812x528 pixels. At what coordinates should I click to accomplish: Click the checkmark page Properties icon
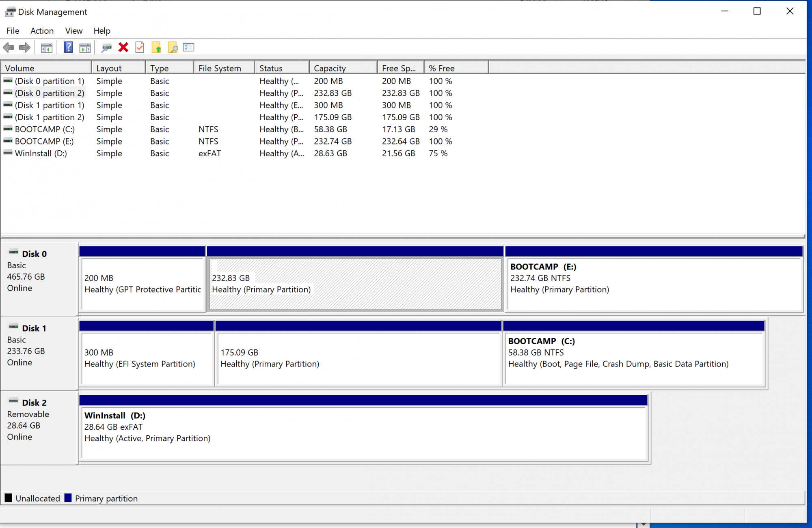pyautogui.click(x=140, y=47)
